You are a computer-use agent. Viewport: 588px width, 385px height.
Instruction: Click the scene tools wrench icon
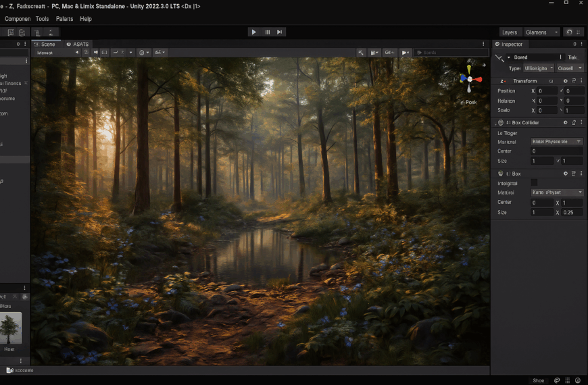tap(361, 52)
